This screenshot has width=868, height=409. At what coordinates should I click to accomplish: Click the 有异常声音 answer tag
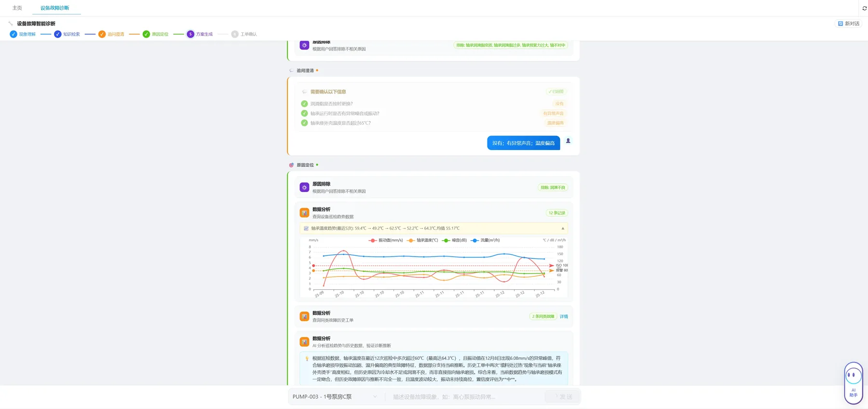coord(553,113)
